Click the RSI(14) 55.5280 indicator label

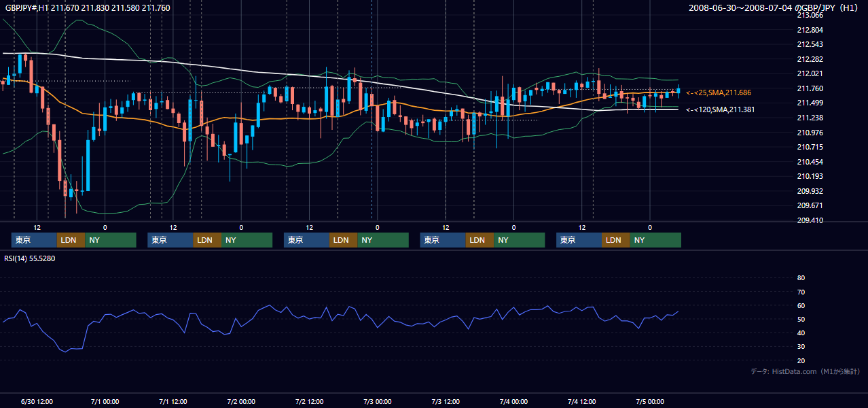(x=30, y=258)
